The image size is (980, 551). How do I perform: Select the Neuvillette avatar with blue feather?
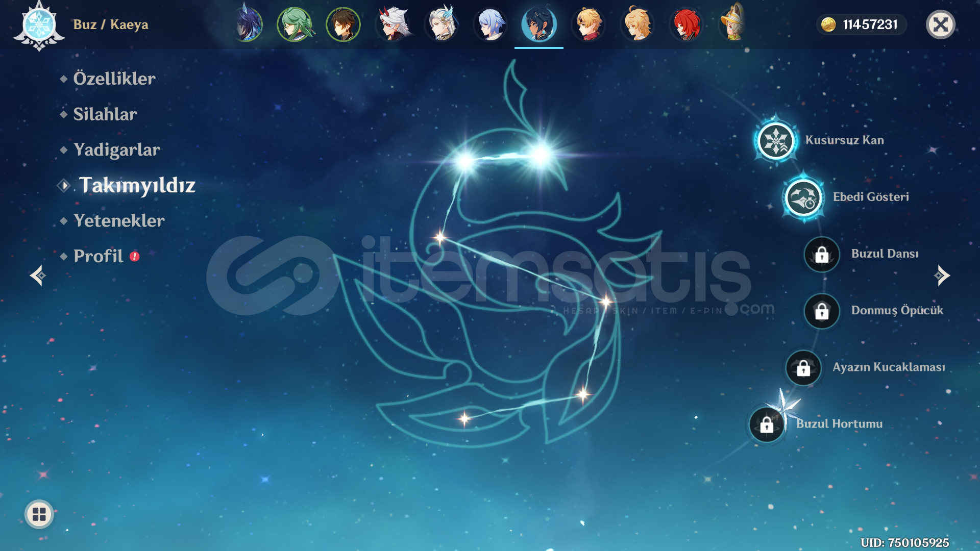442,24
